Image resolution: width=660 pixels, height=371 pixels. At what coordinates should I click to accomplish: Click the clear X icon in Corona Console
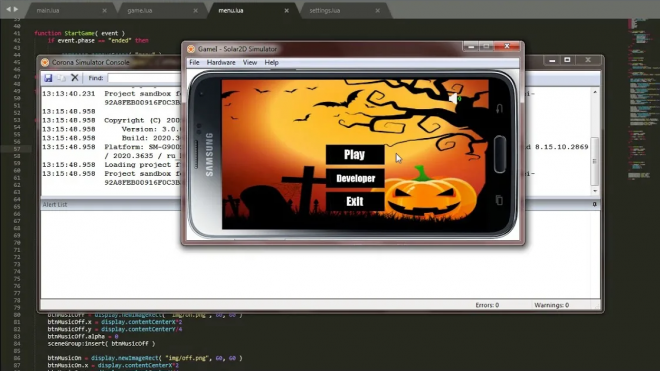[75, 78]
